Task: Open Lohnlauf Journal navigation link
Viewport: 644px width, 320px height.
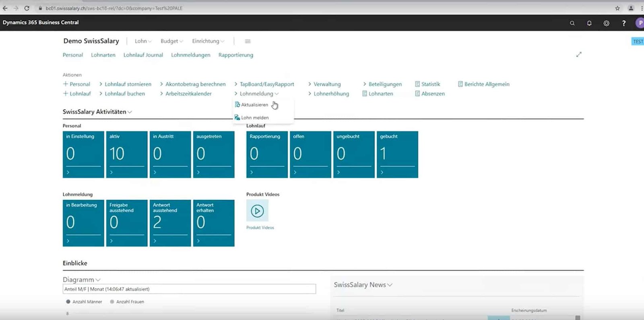Action: click(x=143, y=55)
